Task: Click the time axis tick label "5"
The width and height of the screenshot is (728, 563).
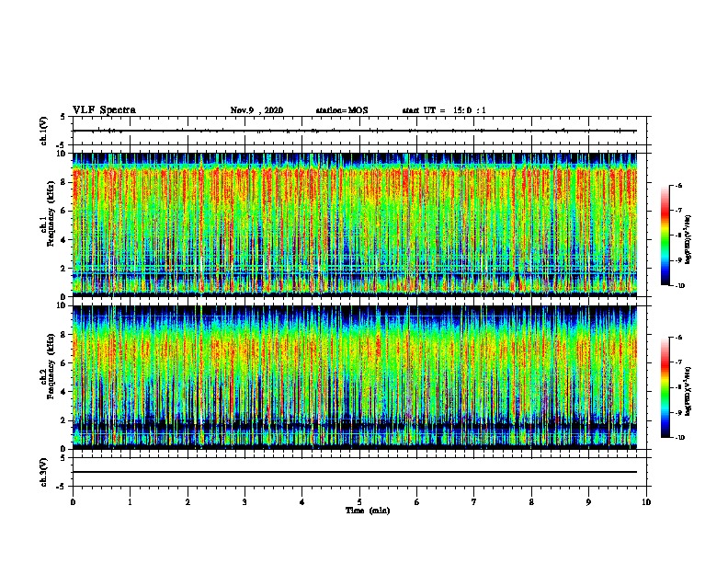Action: pyautogui.click(x=359, y=502)
